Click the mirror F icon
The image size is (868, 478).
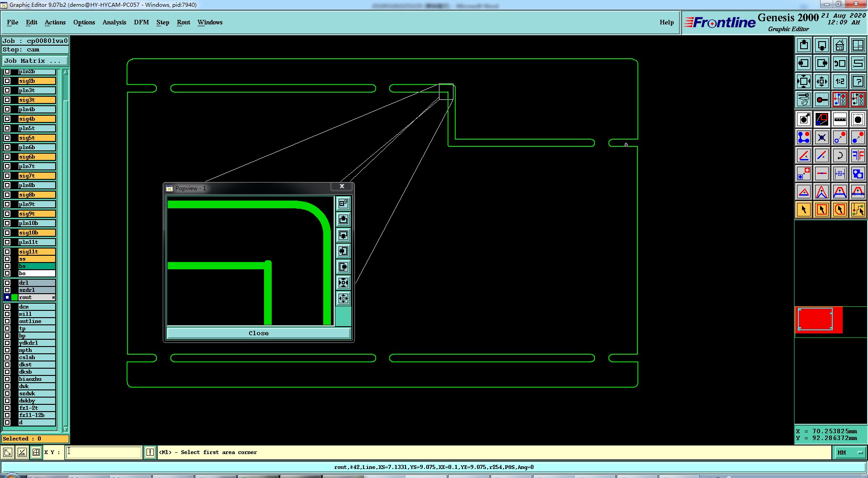pos(858,155)
